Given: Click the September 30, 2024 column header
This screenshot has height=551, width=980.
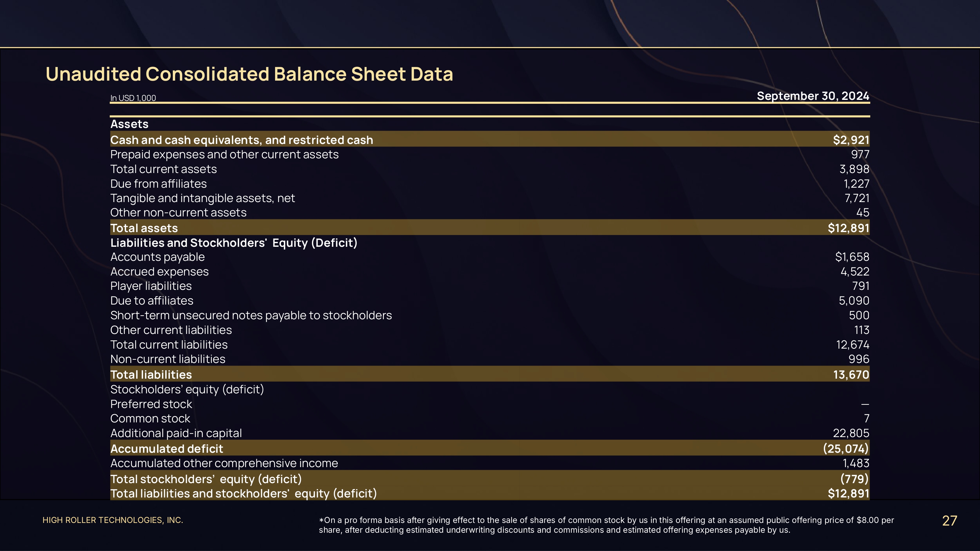Looking at the screenshot, I should coord(813,96).
